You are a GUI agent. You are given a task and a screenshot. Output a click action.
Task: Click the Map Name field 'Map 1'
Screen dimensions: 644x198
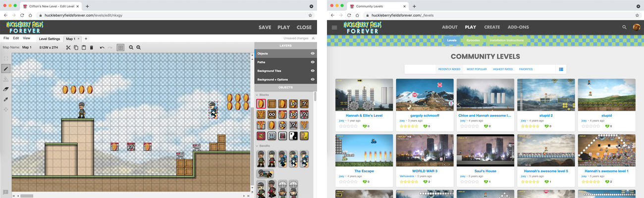27,48
